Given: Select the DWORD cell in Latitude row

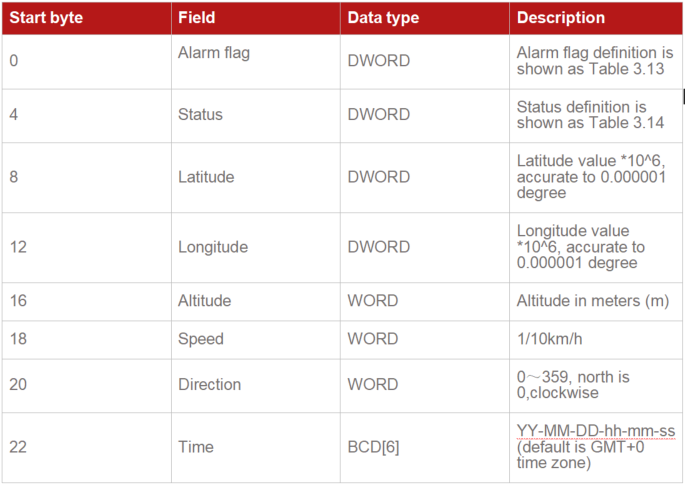Looking at the screenshot, I should (378, 177).
